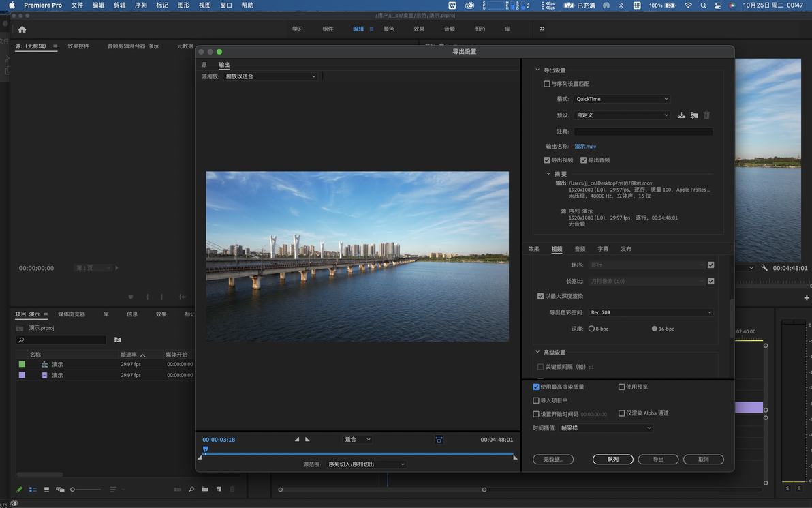Click the Save Preset icon
This screenshot has width=812, height=508.
click(x=681, y=115)
